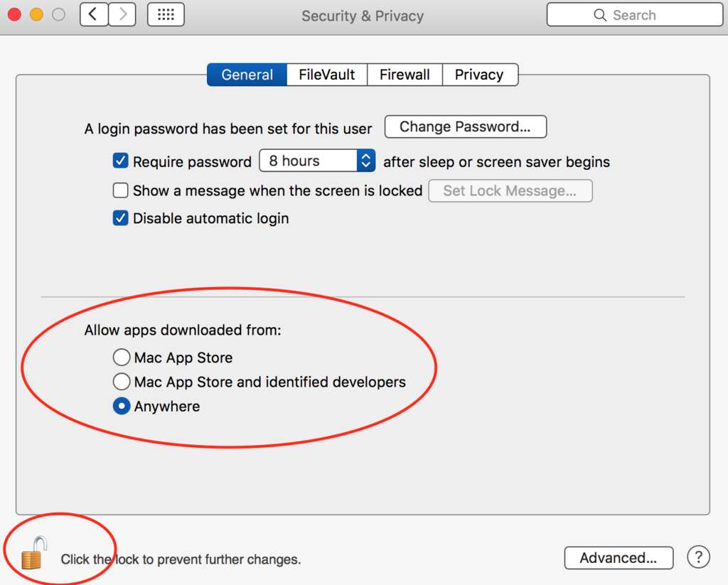The height and width of the screenshot is (585, 728).
Task: Click the Change Password button
Action: point(465,127)
